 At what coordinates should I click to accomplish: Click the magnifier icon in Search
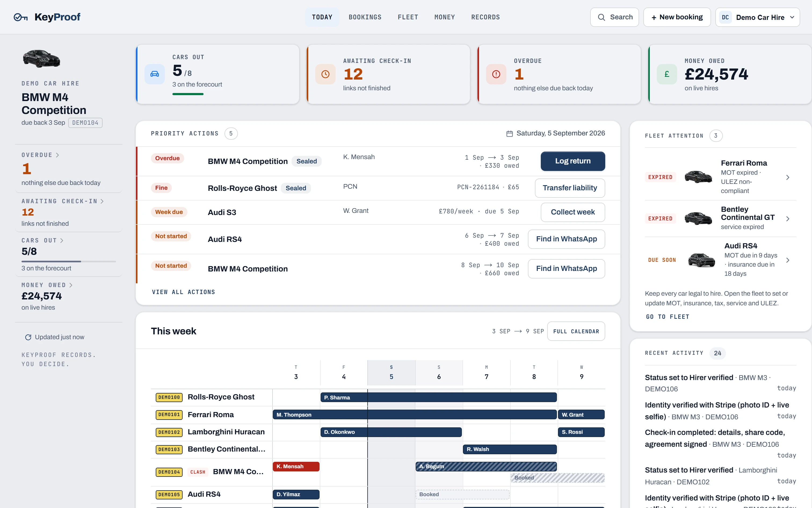602,17
